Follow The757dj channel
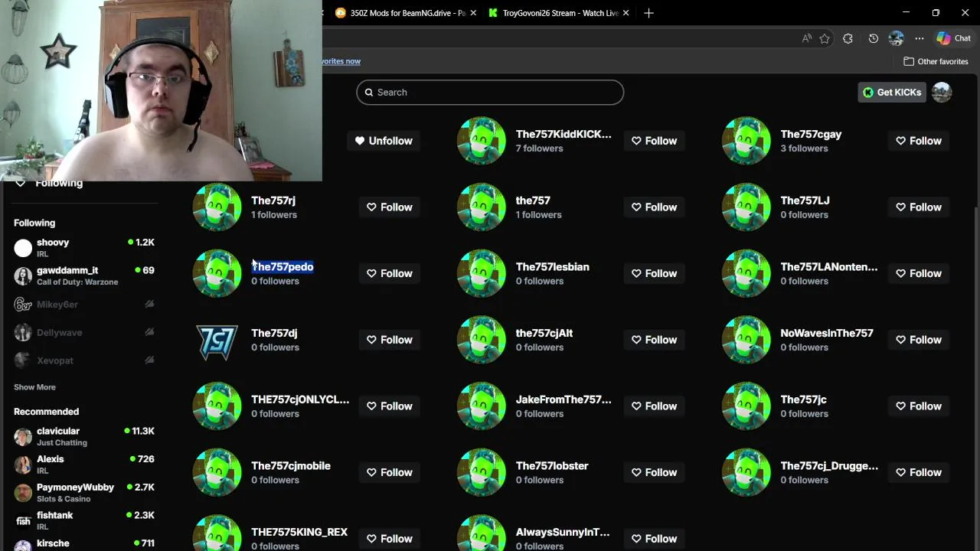 tap(390, 340)
